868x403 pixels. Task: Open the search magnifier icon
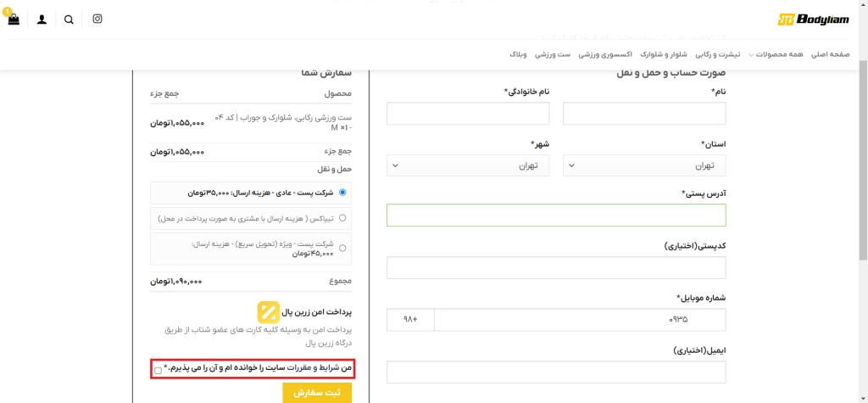(x=69, y=20)
